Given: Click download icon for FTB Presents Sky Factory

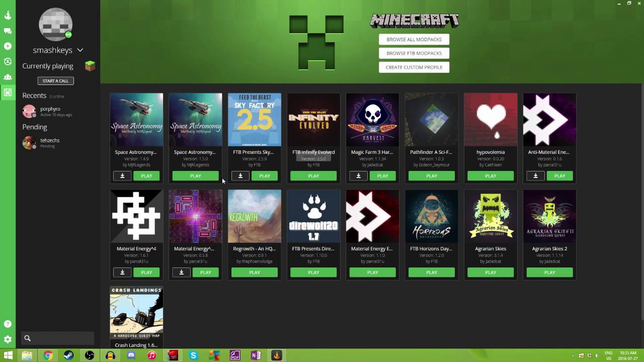Looking at the screenshot, I should tap(240, 176).
